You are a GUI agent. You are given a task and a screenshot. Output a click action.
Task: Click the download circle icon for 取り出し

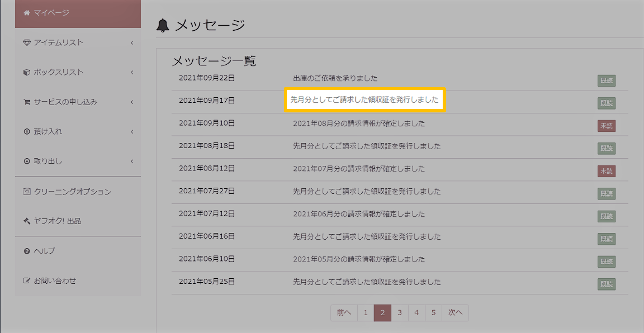pyautogui.click(x=27, y=161)
